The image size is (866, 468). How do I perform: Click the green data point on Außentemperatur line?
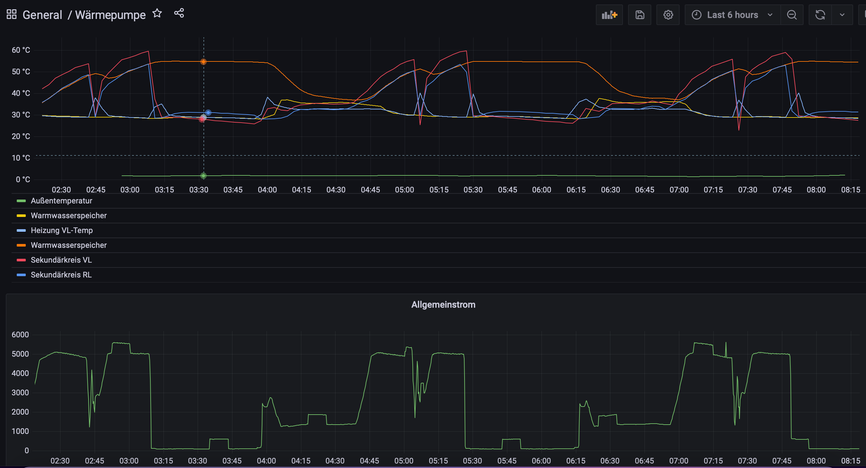pos(203,176)
